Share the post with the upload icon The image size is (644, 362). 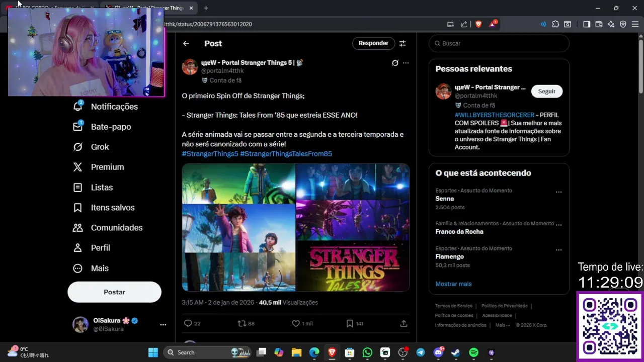tap(404, 323)
